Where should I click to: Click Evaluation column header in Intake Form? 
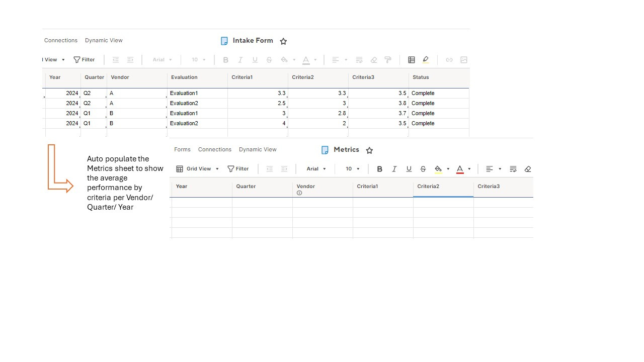197,78
